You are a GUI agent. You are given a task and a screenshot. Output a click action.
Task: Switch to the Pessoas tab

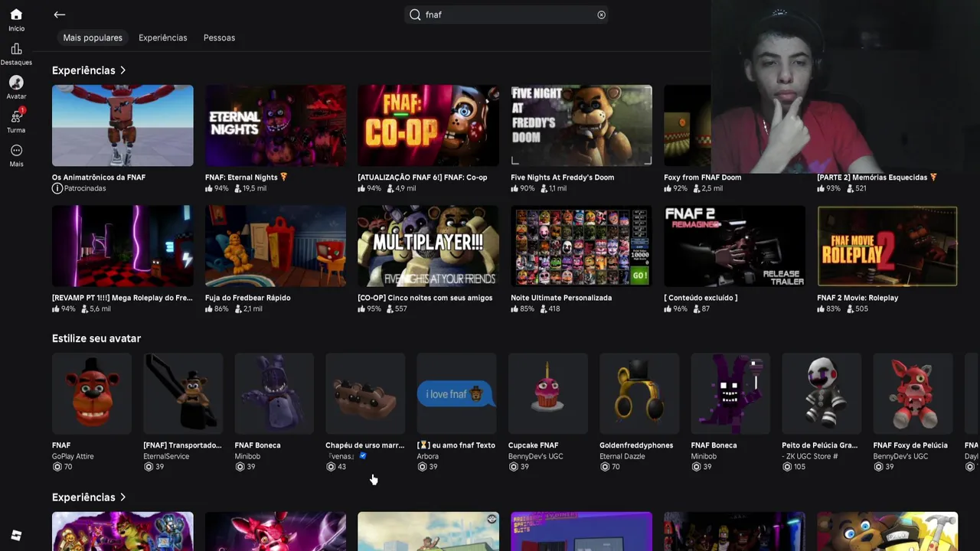219,37
